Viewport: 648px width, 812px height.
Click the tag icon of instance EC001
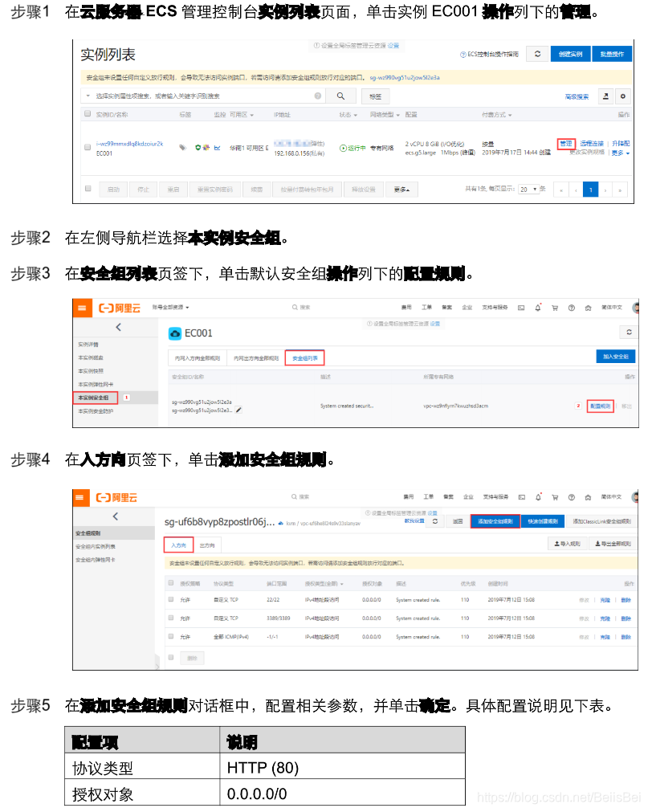183,148
